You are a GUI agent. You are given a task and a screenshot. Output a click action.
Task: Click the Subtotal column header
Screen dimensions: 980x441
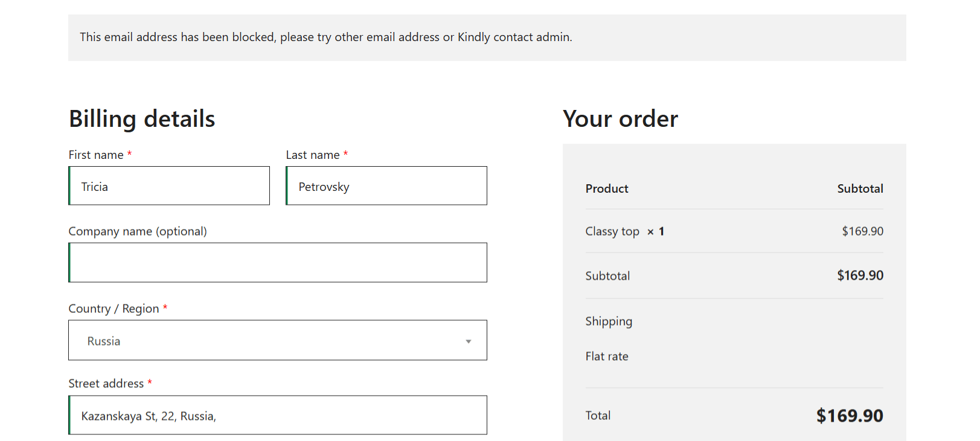pyautogui.click(x=860, y=188)
